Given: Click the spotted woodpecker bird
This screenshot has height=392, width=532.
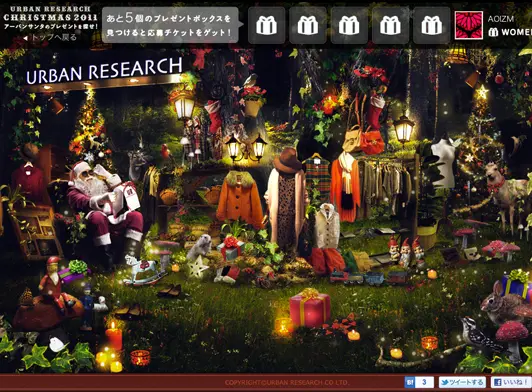Looking at the screenshot, I should [482, 335].
